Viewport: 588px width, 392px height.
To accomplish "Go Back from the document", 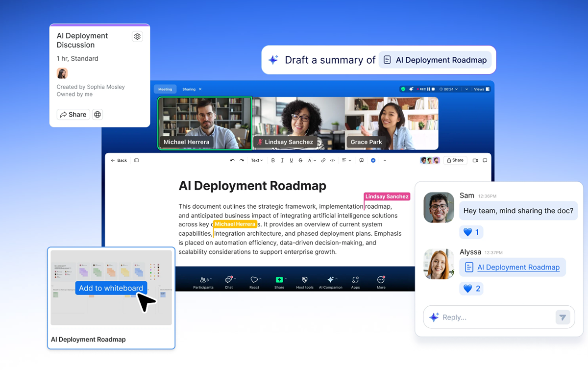I will [x=119, y=160].
